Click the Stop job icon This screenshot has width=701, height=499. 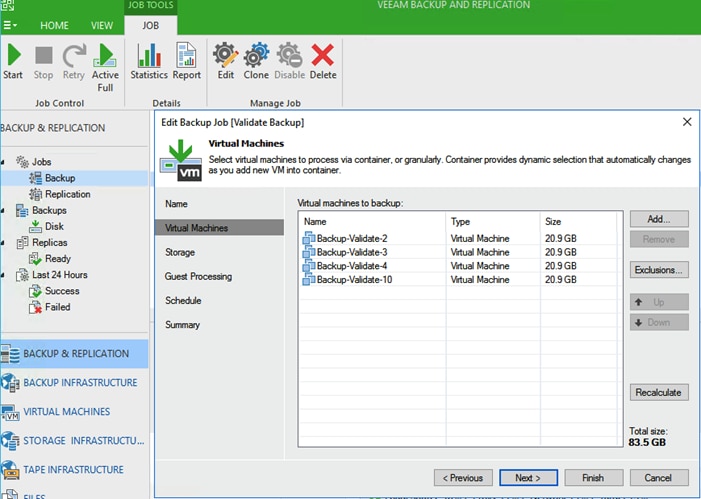click(x=43, y=62)
